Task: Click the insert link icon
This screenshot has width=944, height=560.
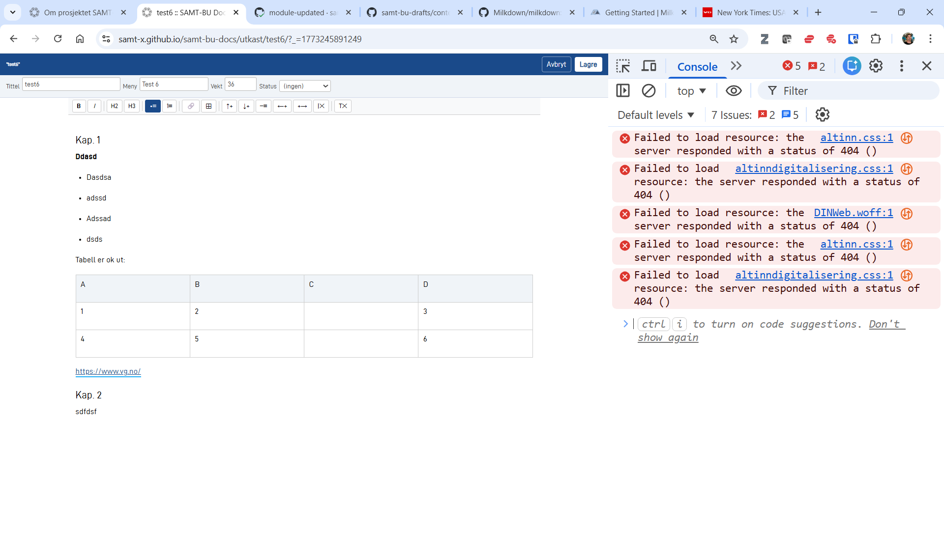Action: pos(191,106)
